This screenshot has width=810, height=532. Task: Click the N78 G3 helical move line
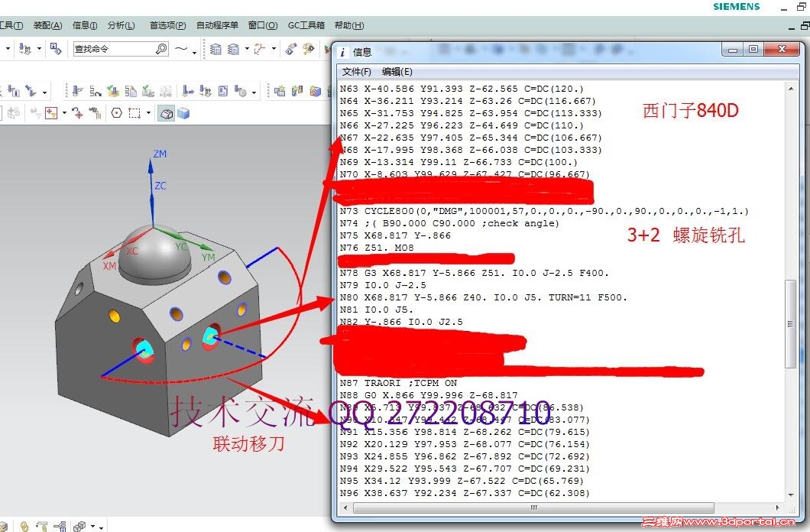[475, 273]
